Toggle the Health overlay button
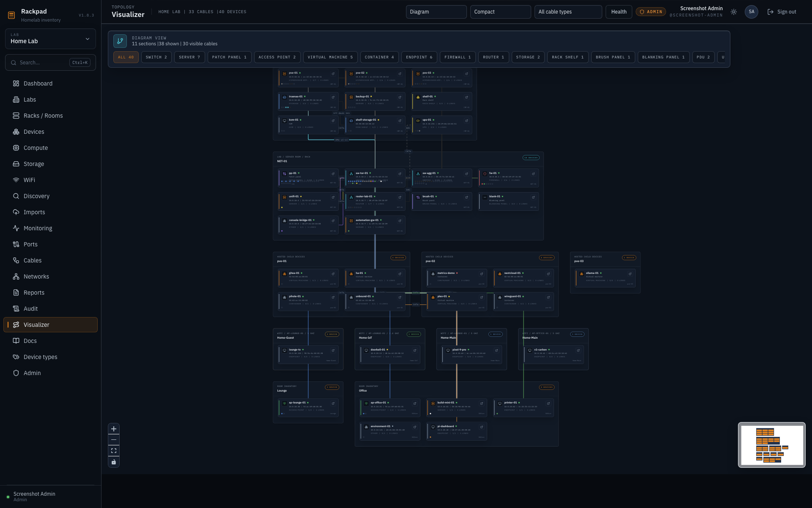The width and height of the screenshot is (812, 508). tap(619, 12)
